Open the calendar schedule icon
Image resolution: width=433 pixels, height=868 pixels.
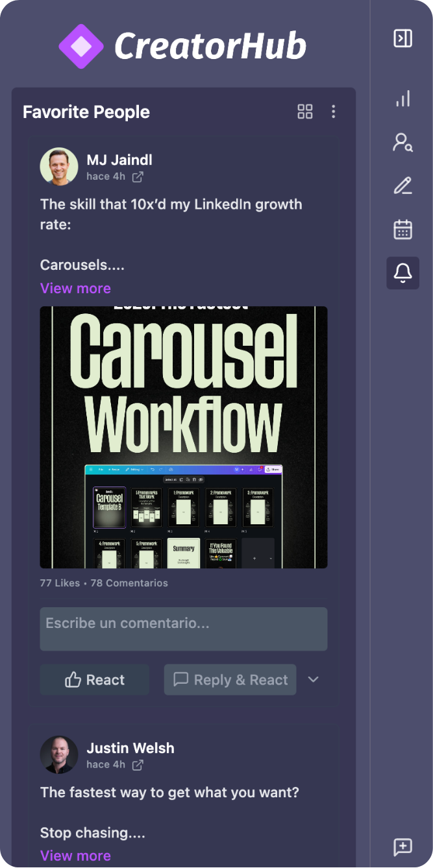click(402, 229)
